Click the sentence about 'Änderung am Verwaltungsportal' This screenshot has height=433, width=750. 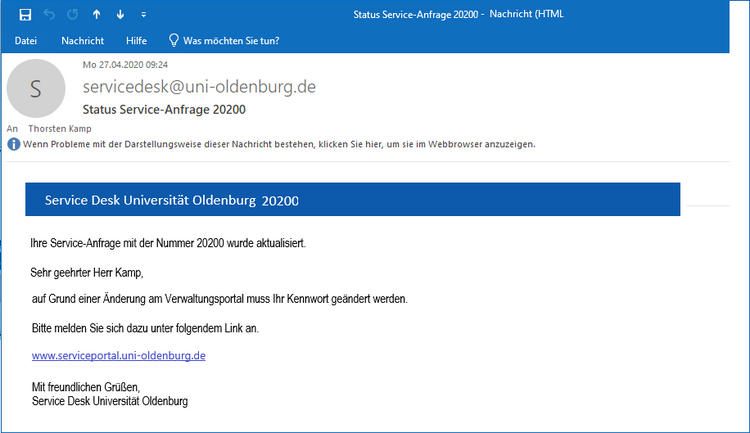click(x=220, y=299)
